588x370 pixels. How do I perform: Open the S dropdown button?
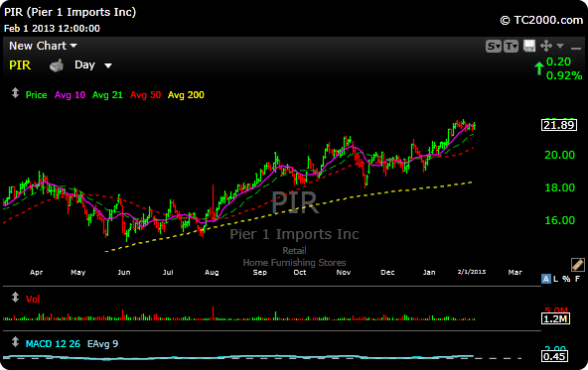(x=493, y=47)
